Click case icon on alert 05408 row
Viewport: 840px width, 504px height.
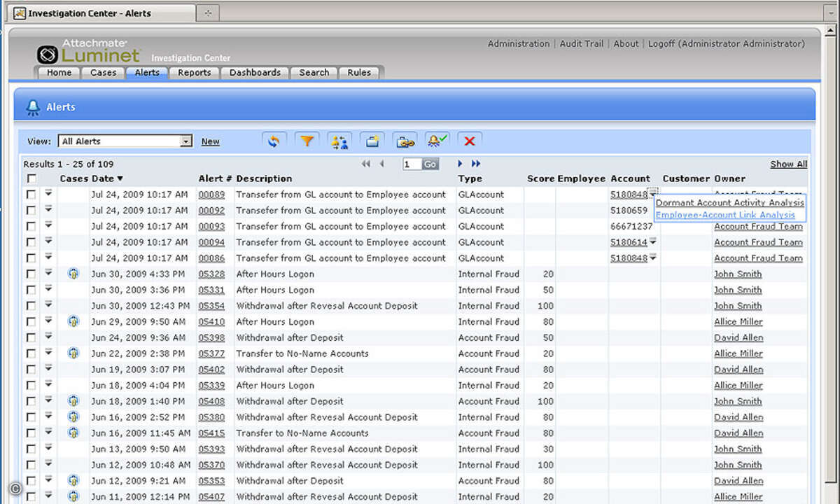[73, 401]
